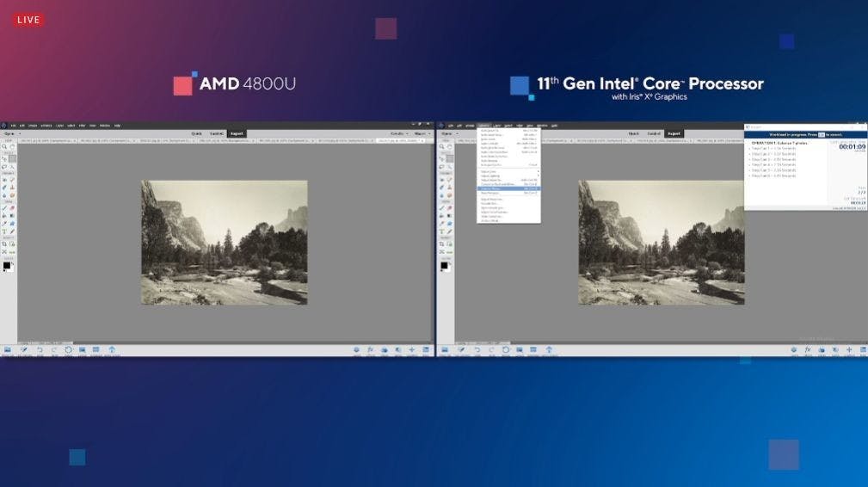Select the Hand tool in the AMD window
Viewport: 868px width, 487px height.
(x=12, y=146)
